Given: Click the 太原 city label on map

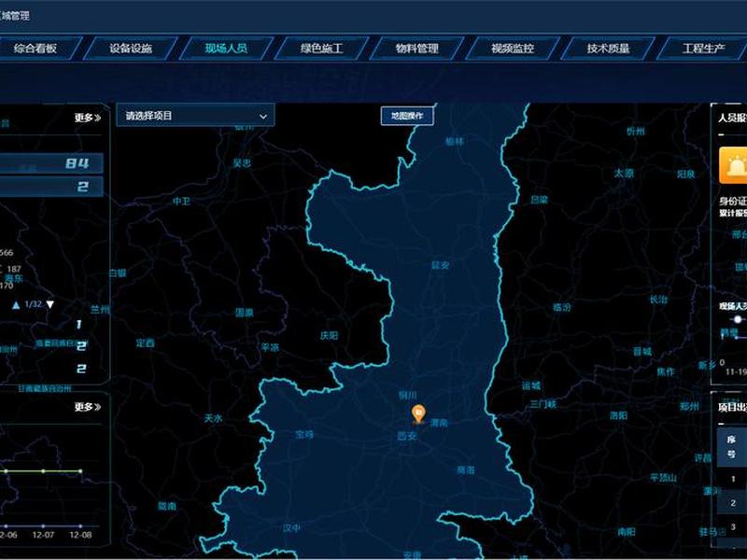Looking at the screenshot, I should [624, 174].
